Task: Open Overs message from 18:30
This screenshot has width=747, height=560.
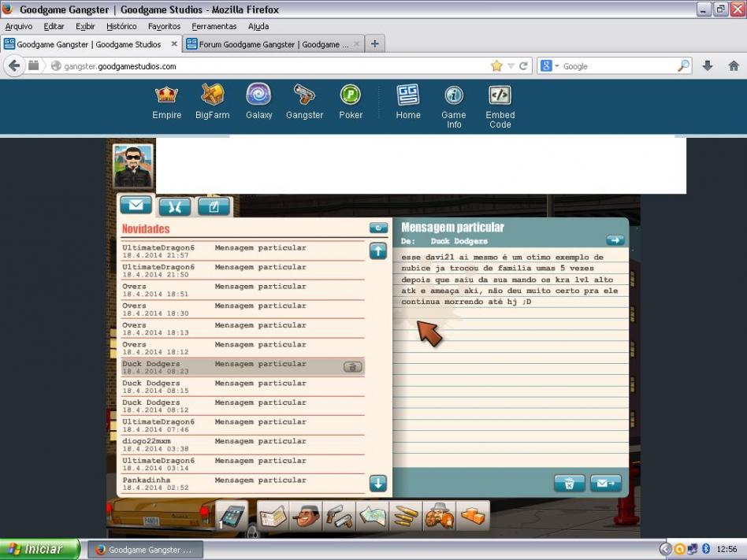Action: pos(243,310)
